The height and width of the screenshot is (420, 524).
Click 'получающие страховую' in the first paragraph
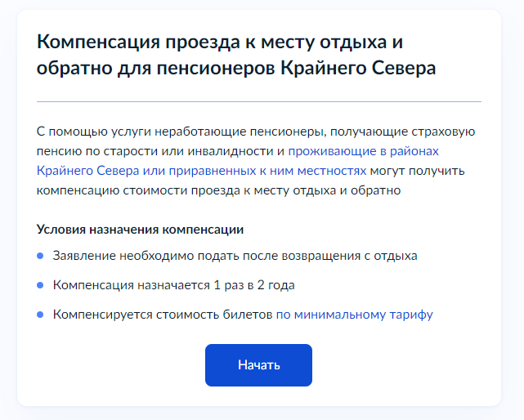pyautogui.click(x=414, y=132)
